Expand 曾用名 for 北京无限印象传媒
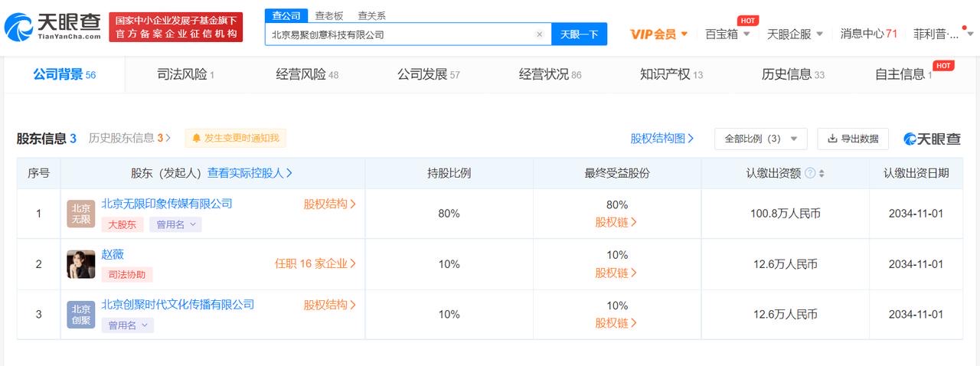The height and width of the screenshot is (366, 980). (175, 224)
